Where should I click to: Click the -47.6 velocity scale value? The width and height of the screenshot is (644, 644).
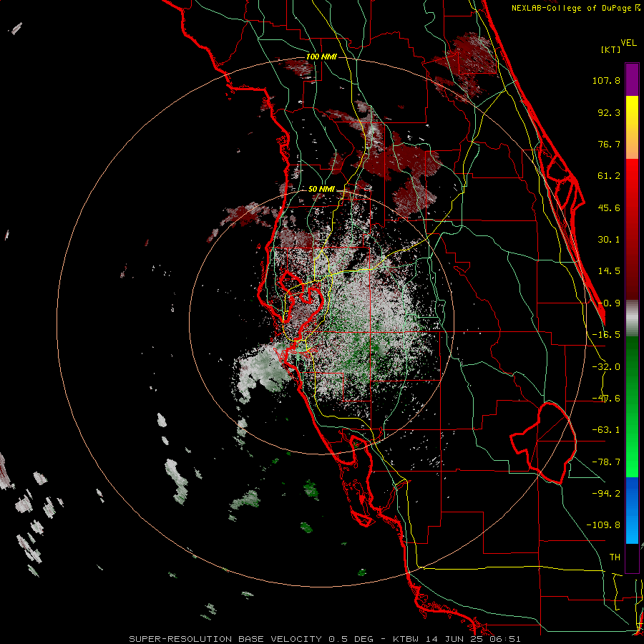click(x=606, y=399)
